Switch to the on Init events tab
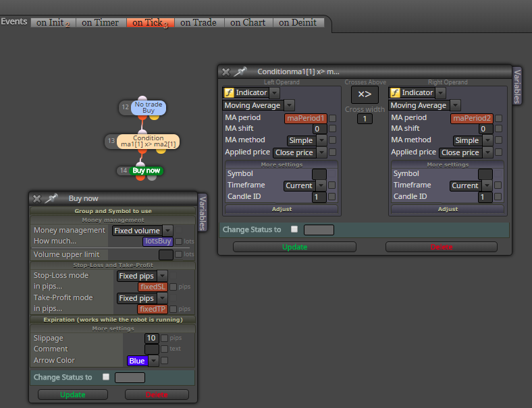 (x=53, y=23)
